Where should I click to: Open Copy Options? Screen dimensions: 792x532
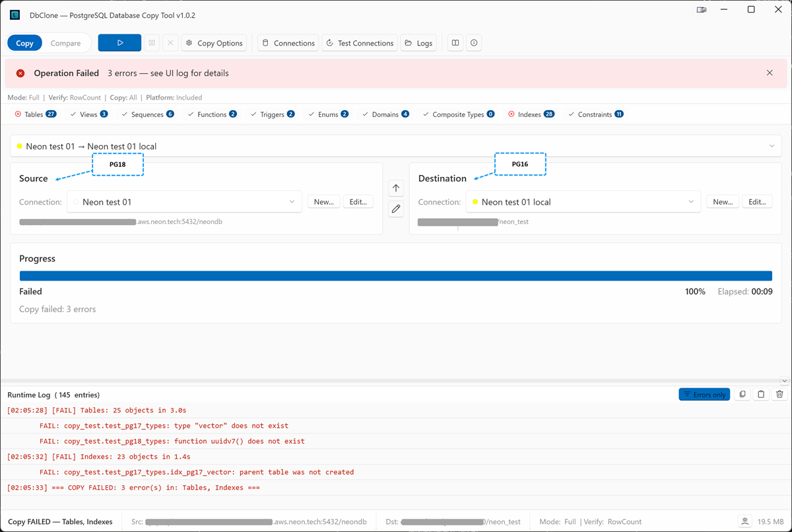(214, 43)
